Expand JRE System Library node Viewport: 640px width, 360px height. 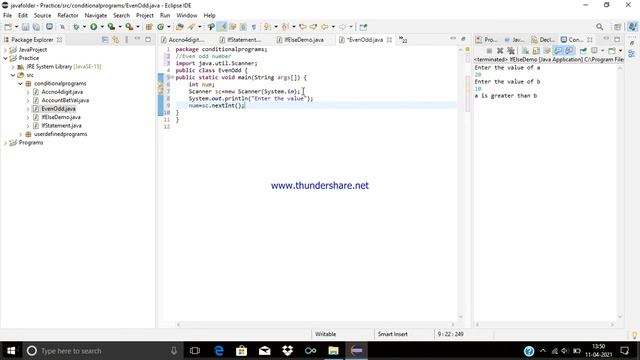(13, 67)
